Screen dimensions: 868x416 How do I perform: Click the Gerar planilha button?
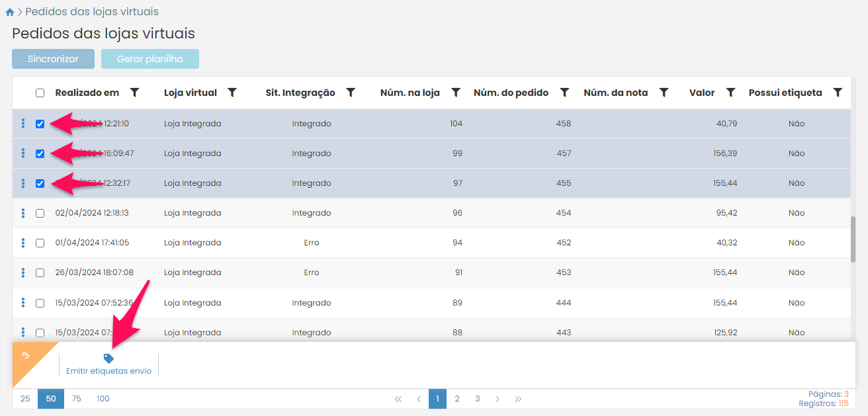click(x=150, y=59)
